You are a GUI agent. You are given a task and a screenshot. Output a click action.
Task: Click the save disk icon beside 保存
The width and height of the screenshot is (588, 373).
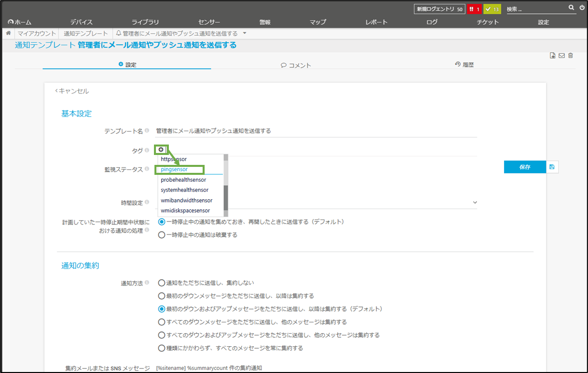click(x=552, y=167)
